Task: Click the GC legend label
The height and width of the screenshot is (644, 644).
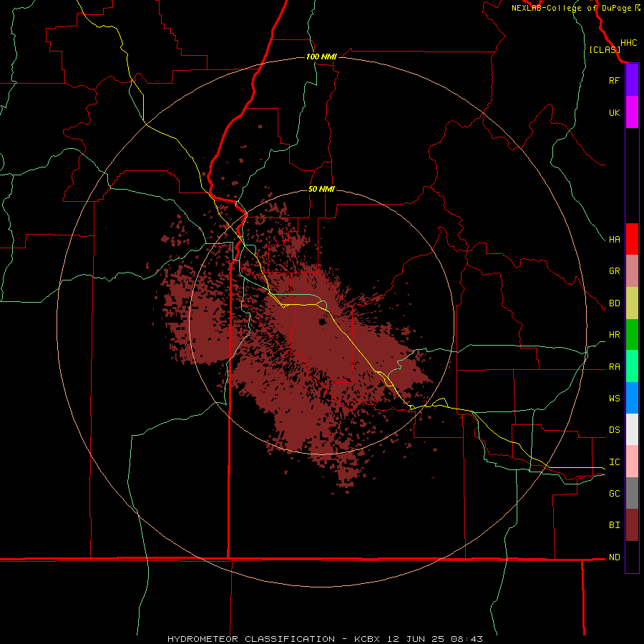Action: coord(614,494)
